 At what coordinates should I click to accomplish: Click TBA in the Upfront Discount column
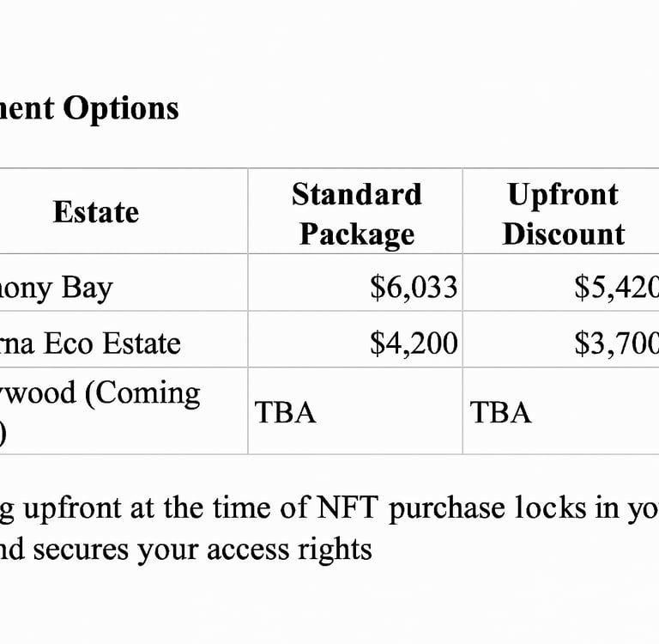click(501, 413)
